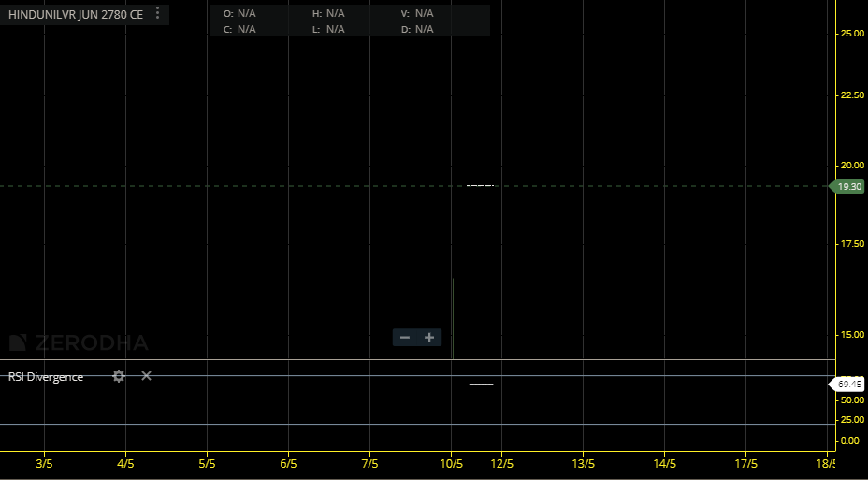Click the 14/5 date on time axis
Viewport: 868px width, 480px height.
pos(665,463)
